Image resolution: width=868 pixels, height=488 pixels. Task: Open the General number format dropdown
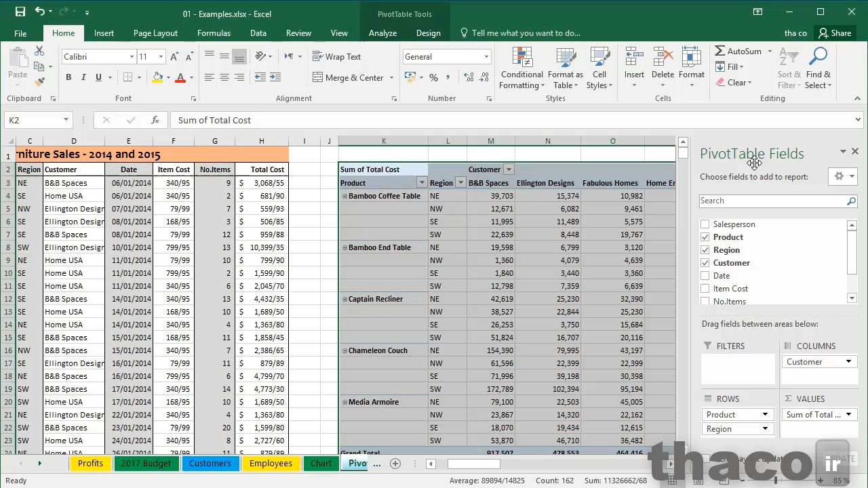tap(486, 57)
